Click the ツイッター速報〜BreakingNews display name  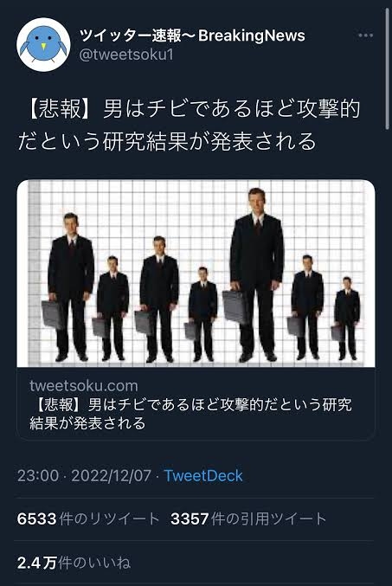[x=192, y=35]
